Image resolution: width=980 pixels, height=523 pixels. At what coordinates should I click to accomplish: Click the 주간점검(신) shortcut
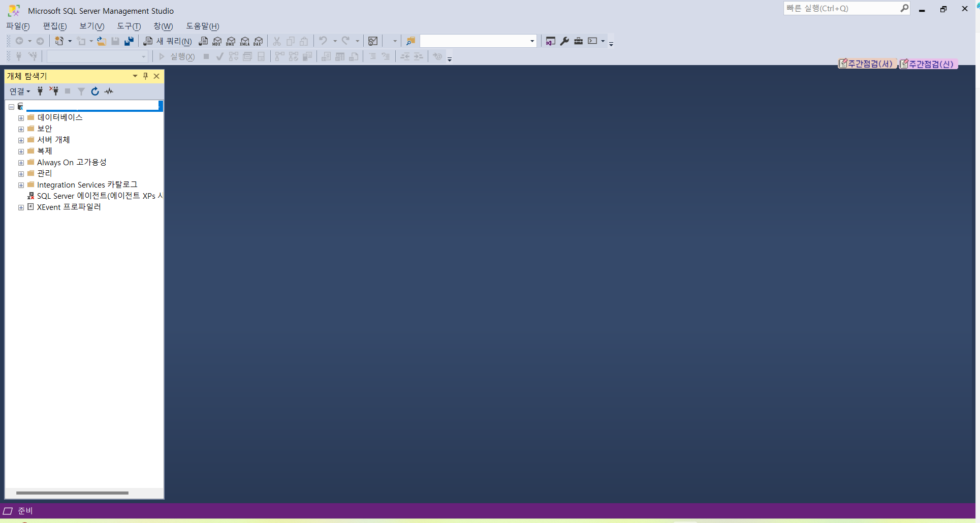(928, 64)
